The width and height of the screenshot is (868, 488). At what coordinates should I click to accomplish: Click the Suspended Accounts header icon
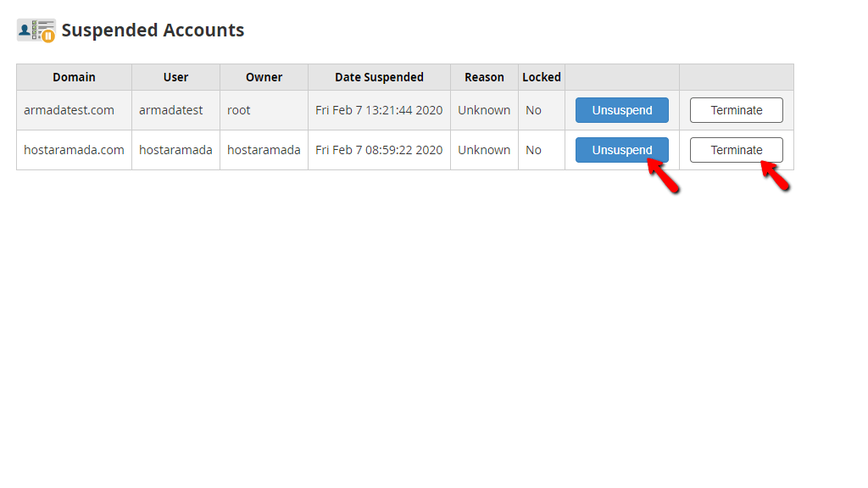point(36,30)
